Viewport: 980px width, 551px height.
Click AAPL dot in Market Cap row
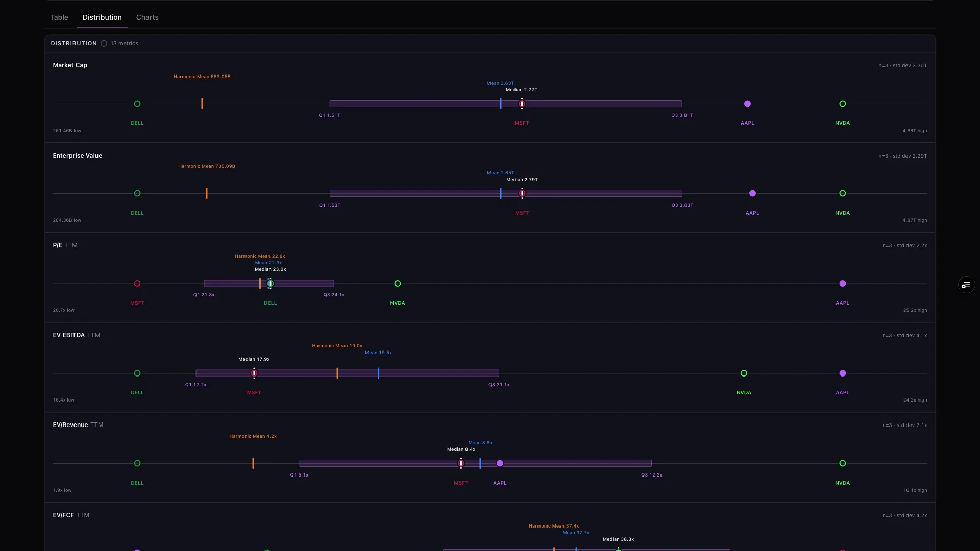tap(747, 104)
